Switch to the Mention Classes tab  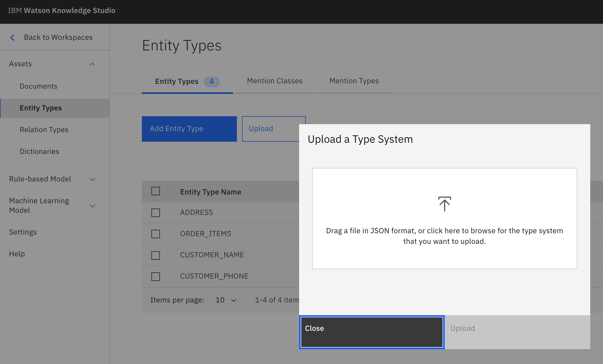tap(274, 81)
